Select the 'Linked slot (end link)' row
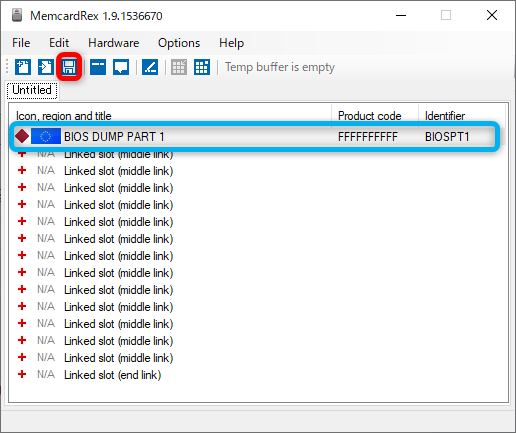This screenshot has height=433, width=516. tap(258, 375)
